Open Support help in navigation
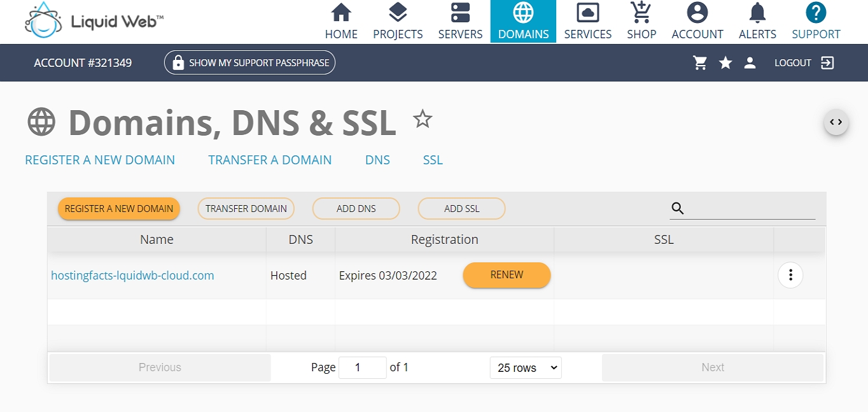The width and height of the screenshot is (868, 412). click(x=816, y=22)
